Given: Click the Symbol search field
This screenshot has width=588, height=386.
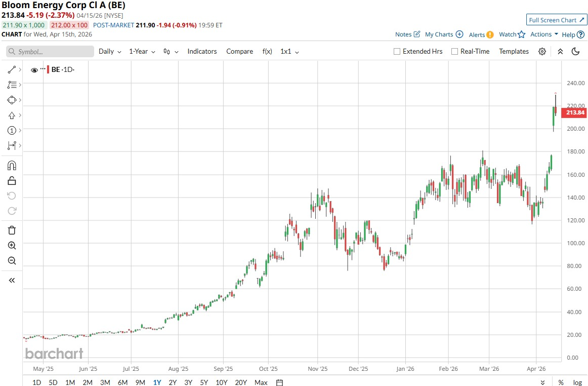Looking at the screenshot, I should (50, 52).
